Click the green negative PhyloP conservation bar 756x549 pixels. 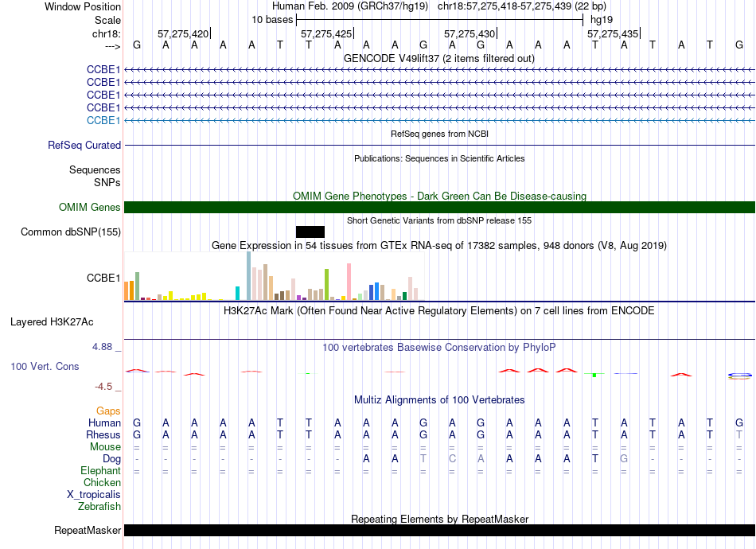(x=594, y=375)
